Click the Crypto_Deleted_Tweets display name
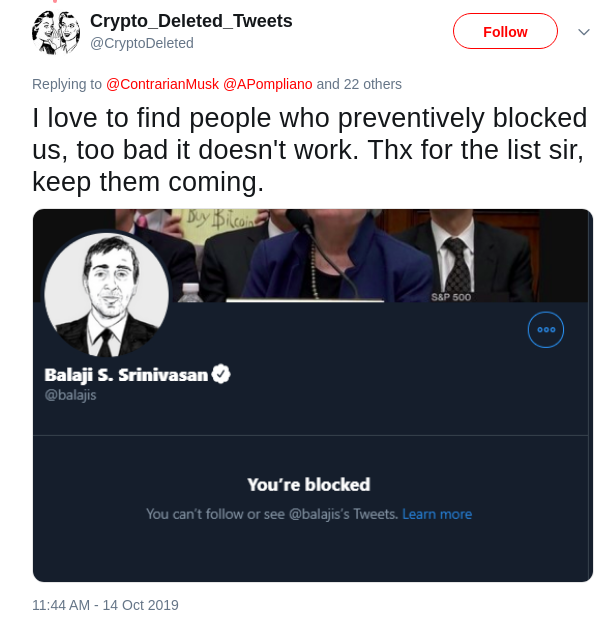The height and width of the screenshot is (619, 614). [x=191, y=21]
